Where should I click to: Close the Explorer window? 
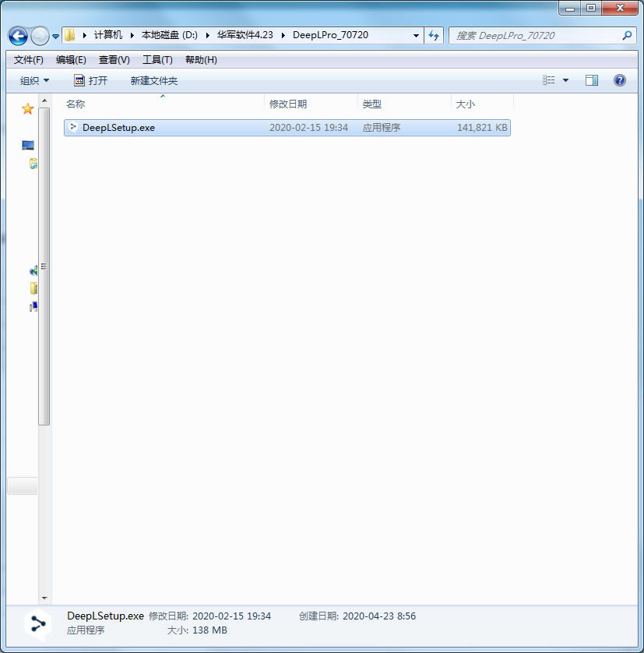[x=619, y=8]
